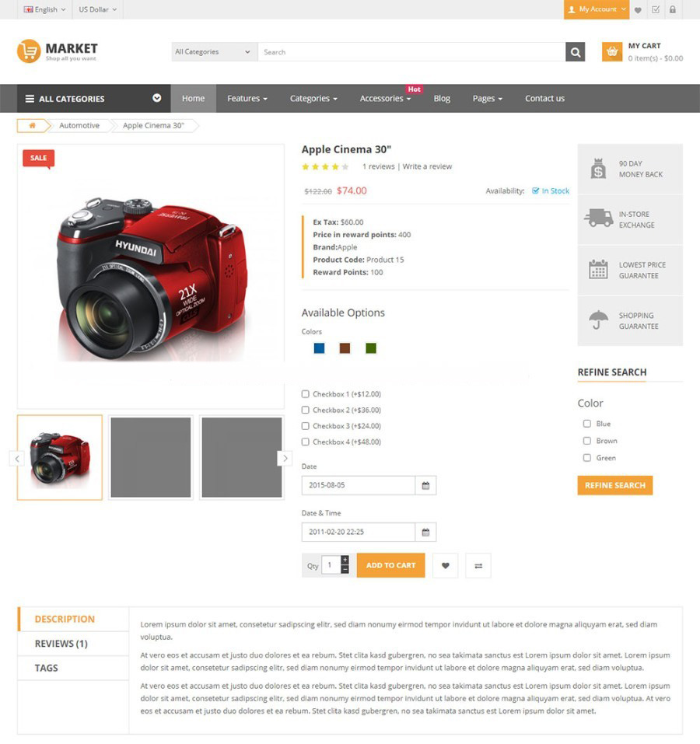The width and height of the screenshot is (700, 744).
Task: Click the compare arrows icon
Action: 478,566
